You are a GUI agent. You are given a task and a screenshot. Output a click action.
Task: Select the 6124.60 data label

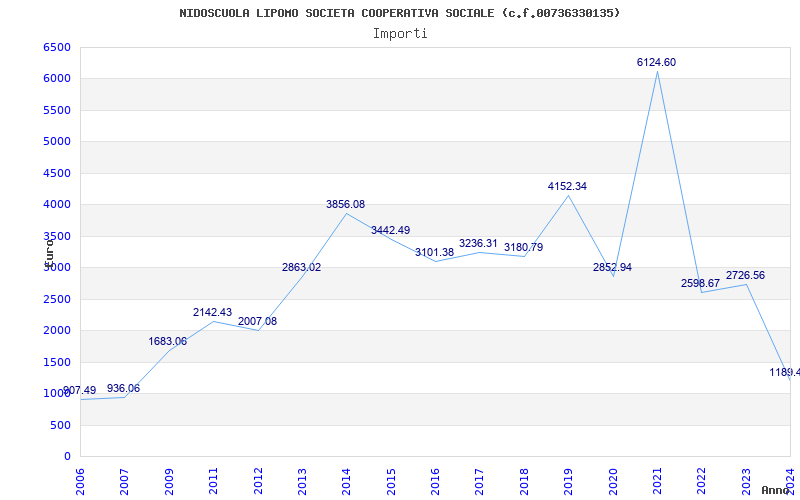[656, 62]
